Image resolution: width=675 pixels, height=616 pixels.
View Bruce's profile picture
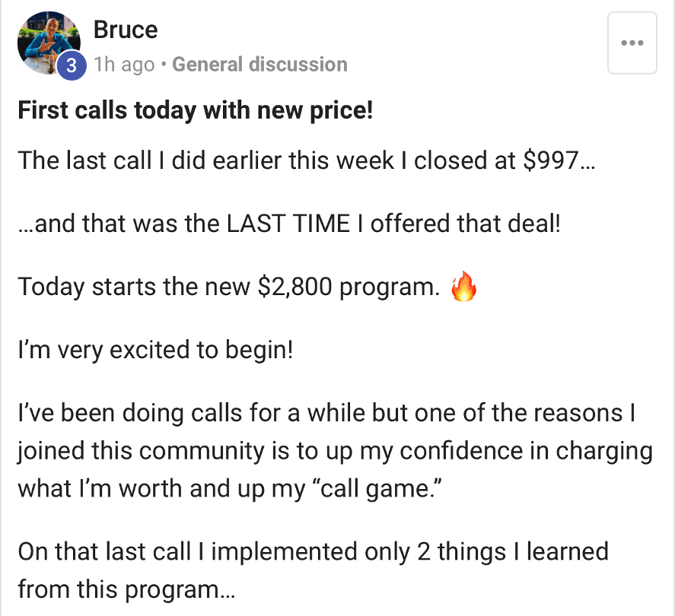[x=49, y=43]
